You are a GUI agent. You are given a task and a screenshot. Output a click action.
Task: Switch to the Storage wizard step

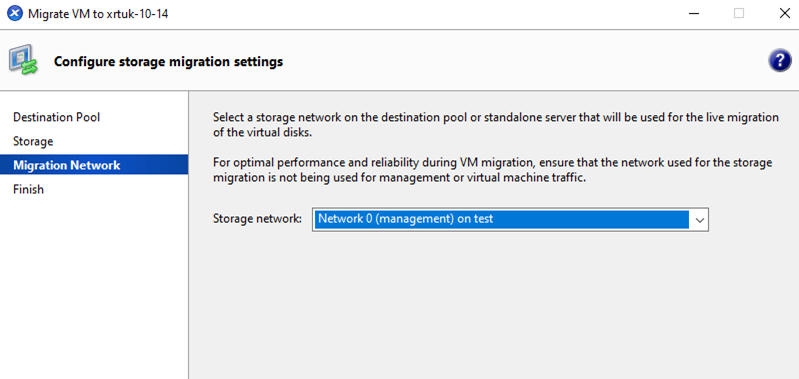(x=33, y=141)
